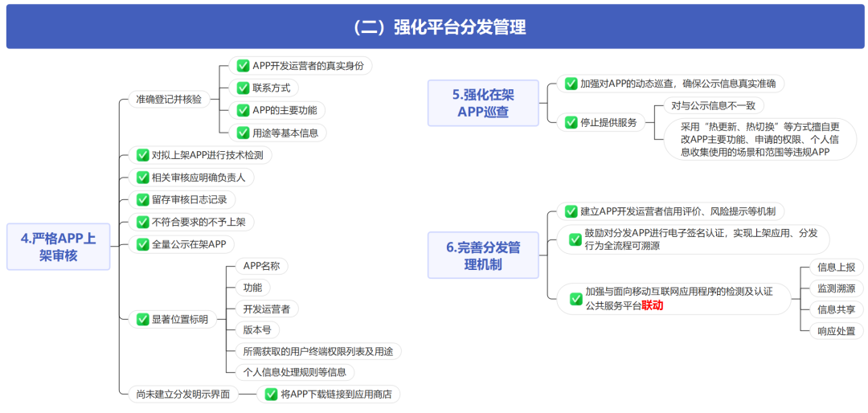Click green check icon before 全量公示在架APP
The image size is (868, 413).
142,244
